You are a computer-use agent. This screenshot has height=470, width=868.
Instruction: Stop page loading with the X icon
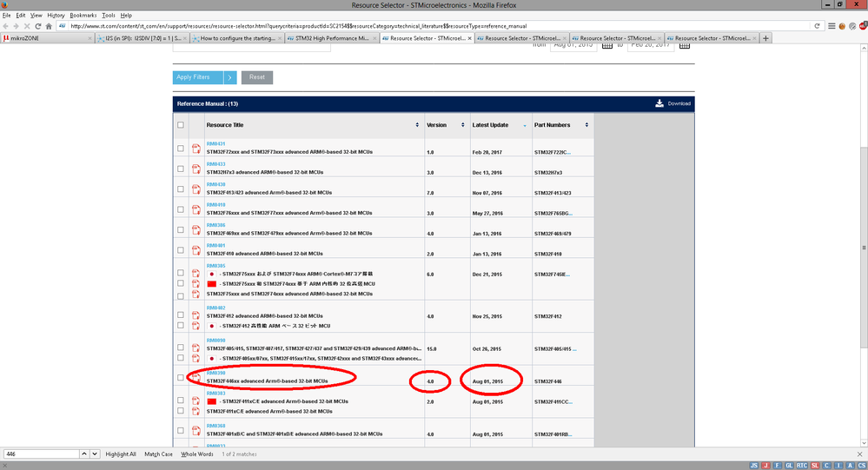click(27, 26)
